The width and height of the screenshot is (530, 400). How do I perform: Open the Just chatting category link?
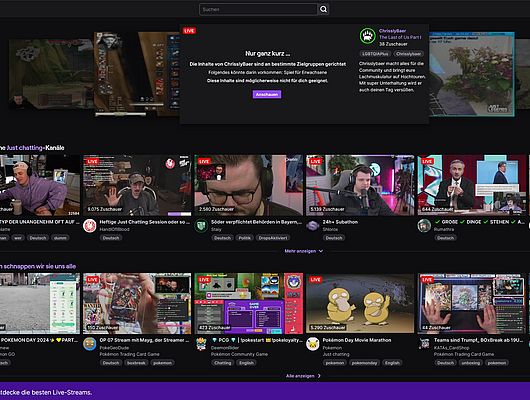tap(25, 148)
